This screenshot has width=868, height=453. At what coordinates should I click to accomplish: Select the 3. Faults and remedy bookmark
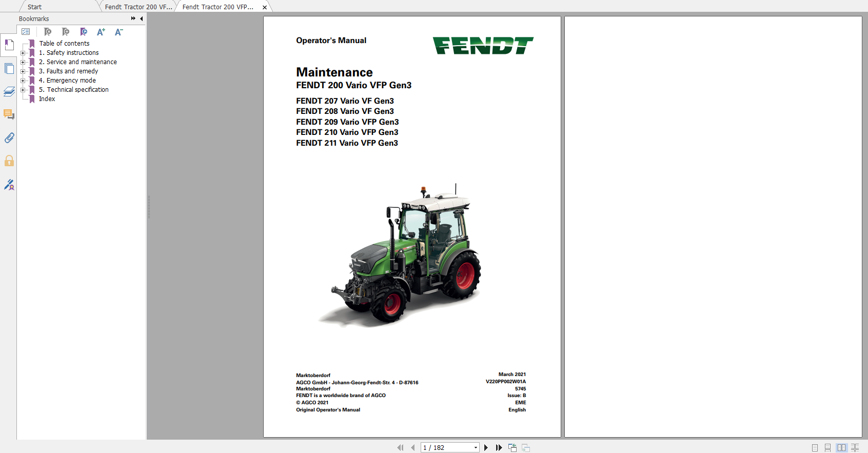68,71
